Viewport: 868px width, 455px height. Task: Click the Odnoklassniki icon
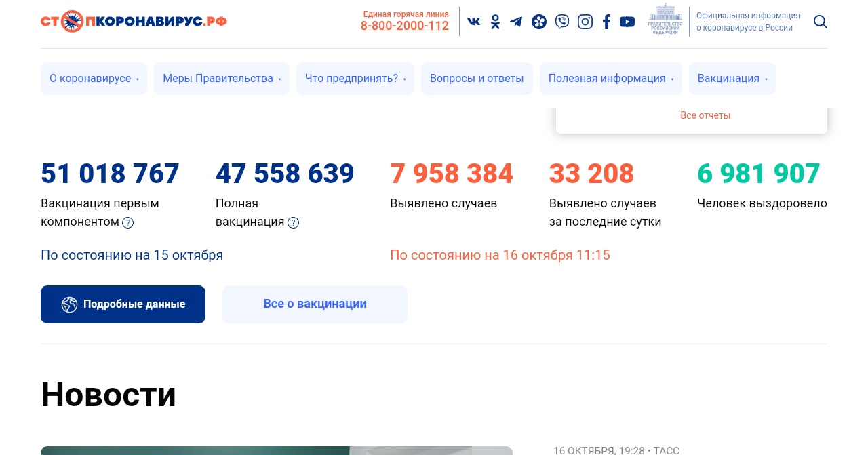(x=495, y=22)
